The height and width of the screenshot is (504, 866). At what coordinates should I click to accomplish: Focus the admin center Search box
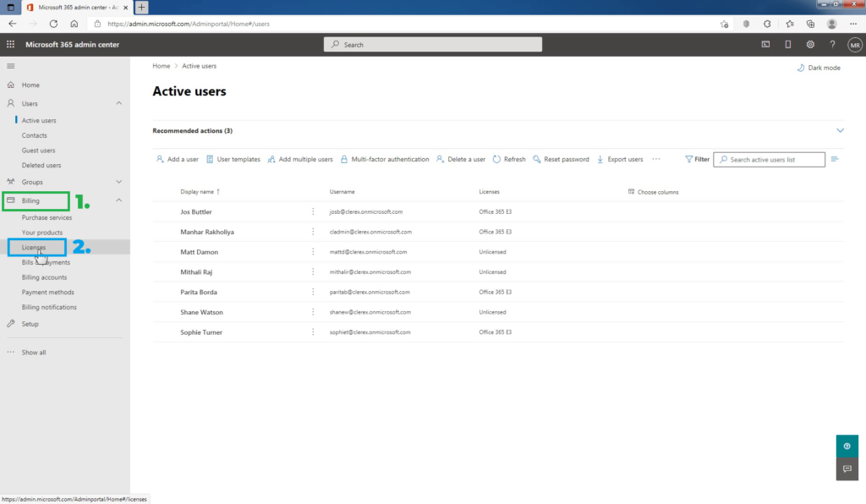pos(432,45)
